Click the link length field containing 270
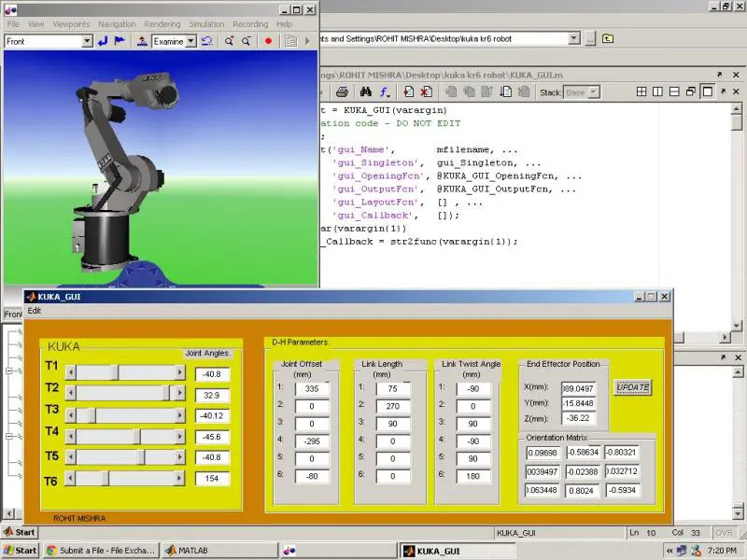This screenshot has height=560, width=747. coord(392,406)
